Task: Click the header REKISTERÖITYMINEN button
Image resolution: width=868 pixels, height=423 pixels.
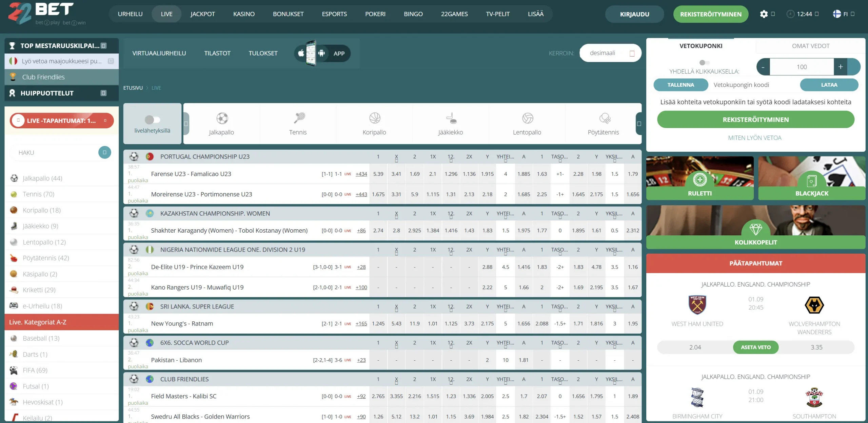Action: click(x=711, y=14)
